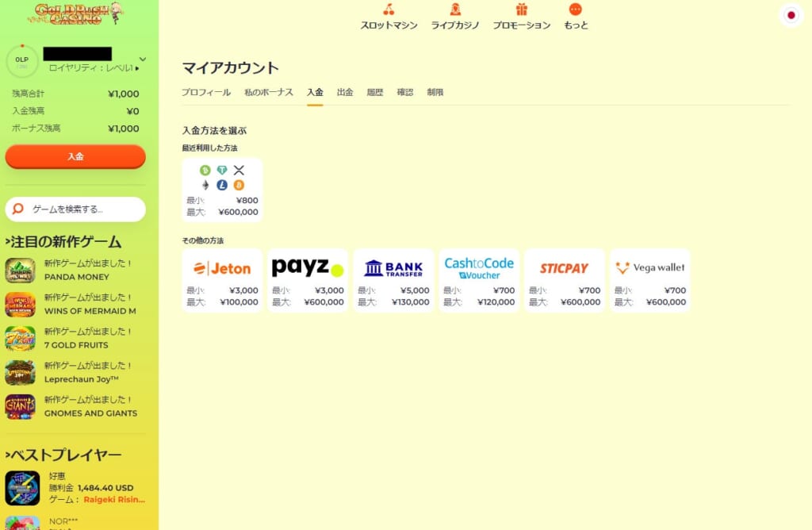Click the search magnifier icon
Viewport: 812px width, 530px height.
[18, 209]
